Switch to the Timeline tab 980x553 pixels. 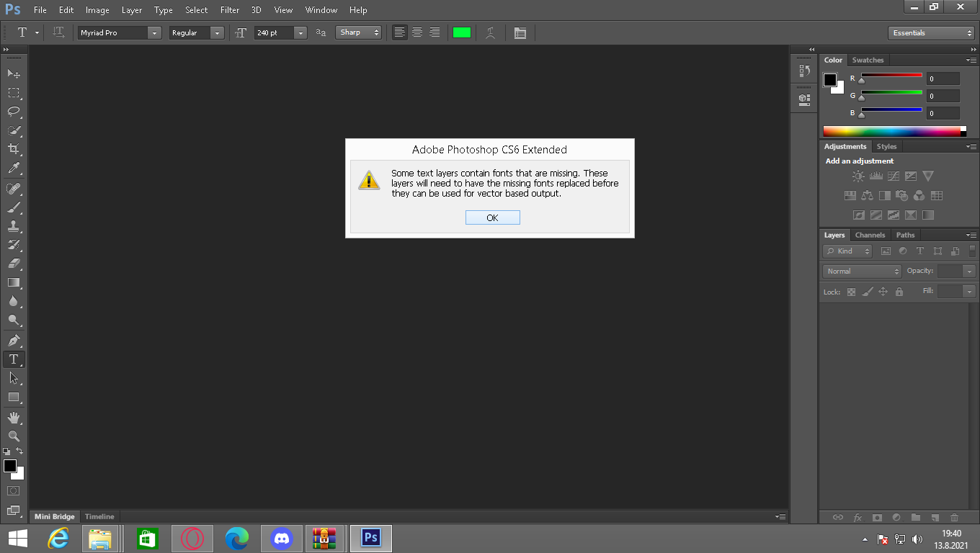pyautogui.click(x=99, y=516)
